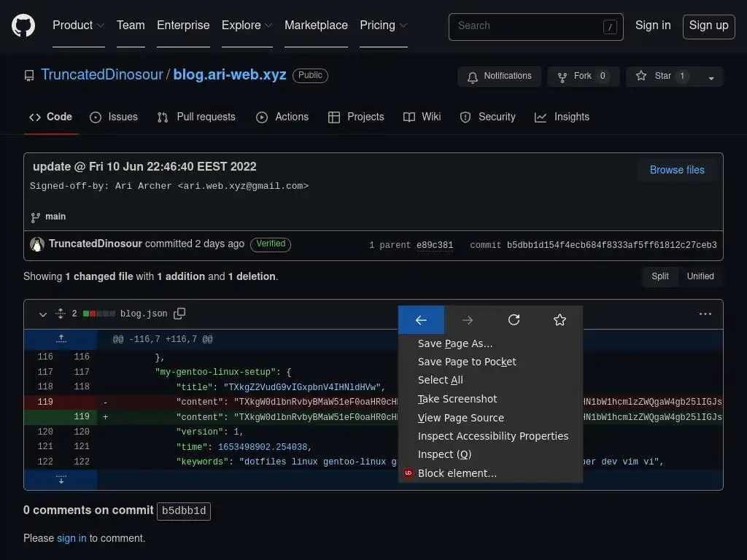Copy blog.json file path icon
Image resolution: width=747 pixels, height=560 pixels.
[179, 314]
